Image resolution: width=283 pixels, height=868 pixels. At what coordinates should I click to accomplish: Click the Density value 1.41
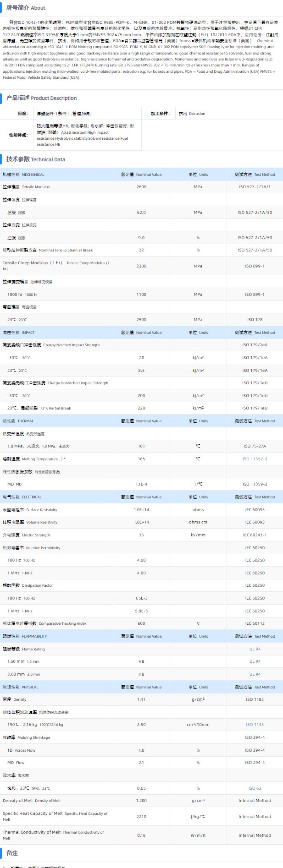click(x=141, y=699)
